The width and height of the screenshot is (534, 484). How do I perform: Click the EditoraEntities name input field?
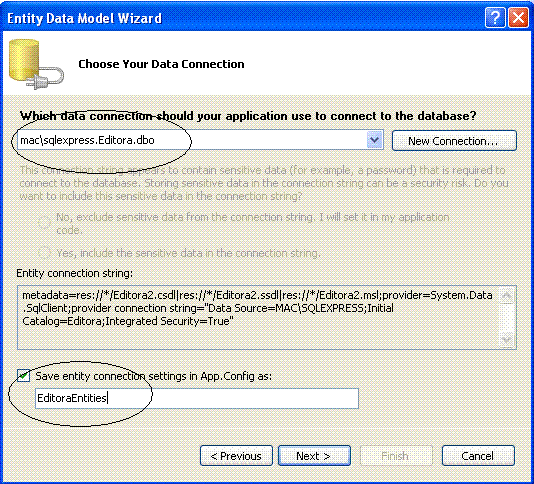197,398
